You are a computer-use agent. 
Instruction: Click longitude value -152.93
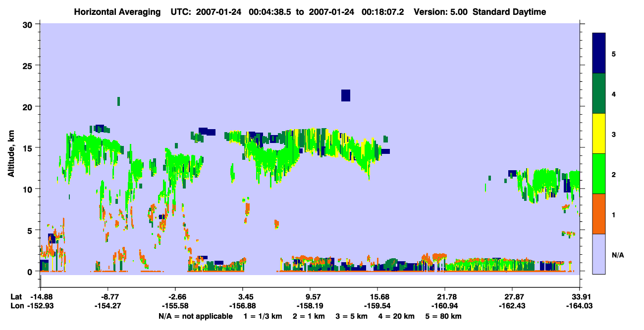click(40, 306)
